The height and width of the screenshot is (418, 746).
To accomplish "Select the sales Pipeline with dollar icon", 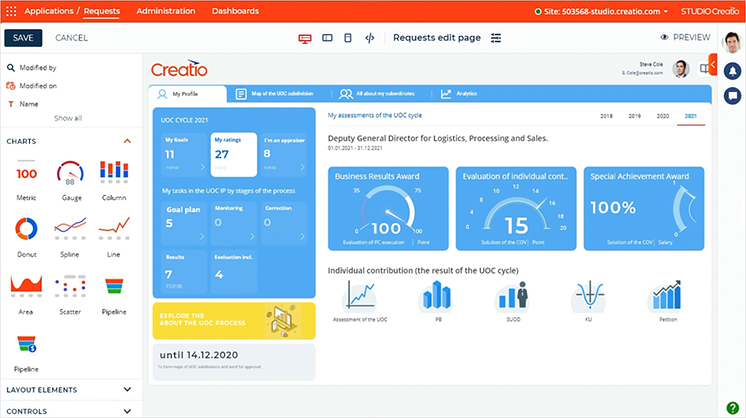I will coord(26,353).
